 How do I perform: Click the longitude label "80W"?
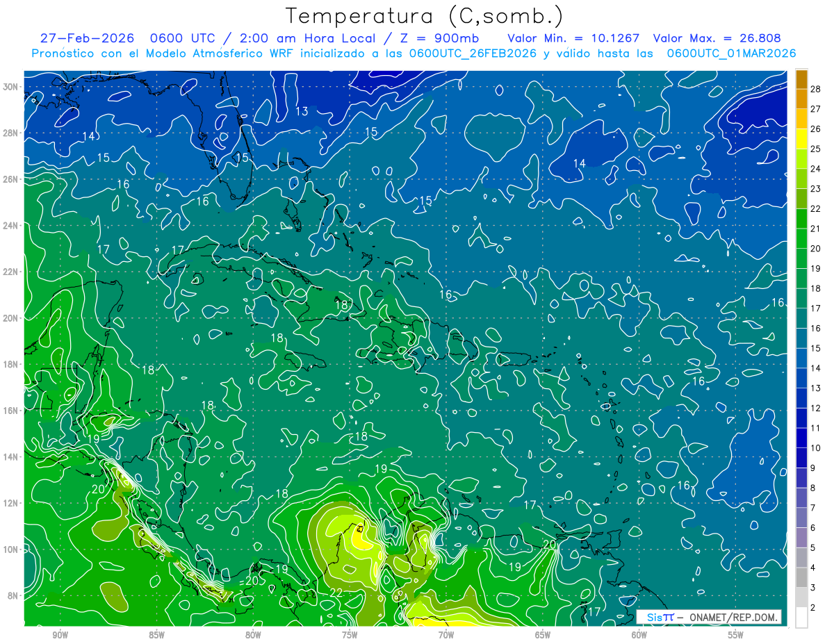click(x=253, y=635)
